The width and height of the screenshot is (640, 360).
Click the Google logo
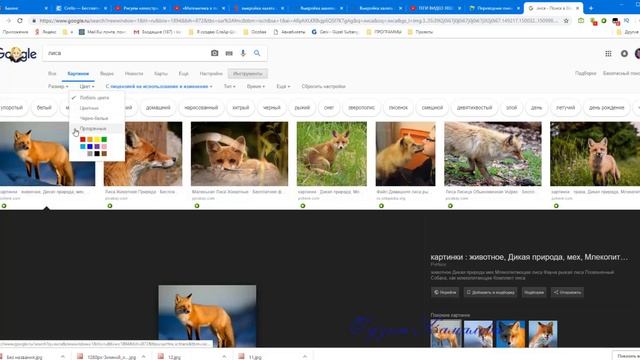point(18,54)
